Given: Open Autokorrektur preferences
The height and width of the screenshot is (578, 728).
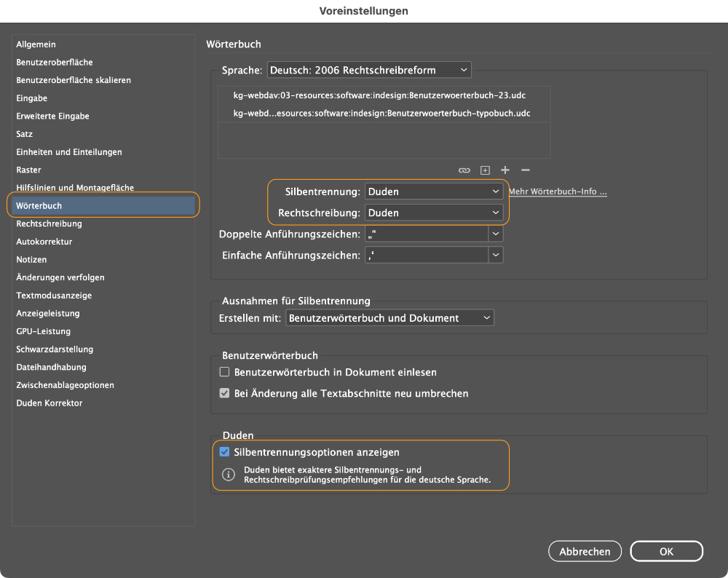Looking at the screenshot, I should pos(103,242).
